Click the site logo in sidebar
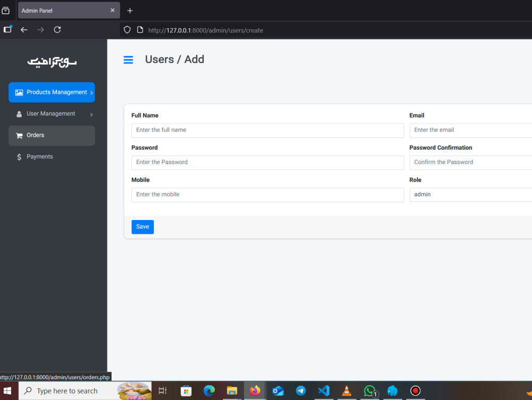 click(x=52, y=62)
